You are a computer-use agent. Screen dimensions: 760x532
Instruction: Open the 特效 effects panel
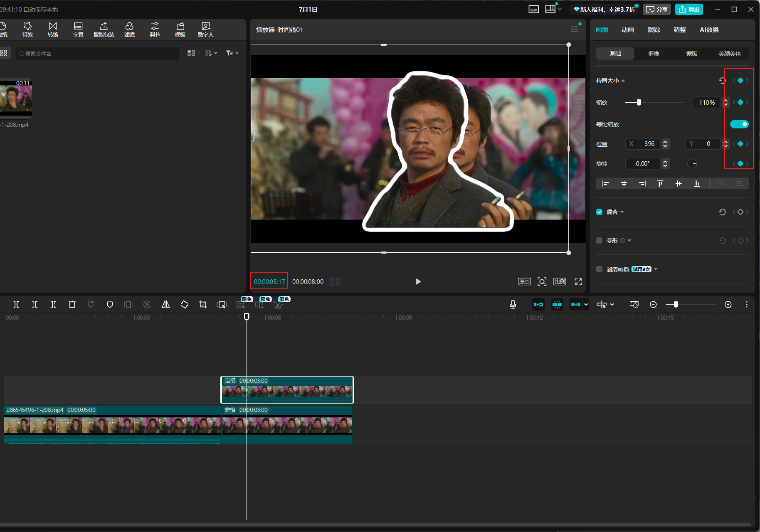27,30
